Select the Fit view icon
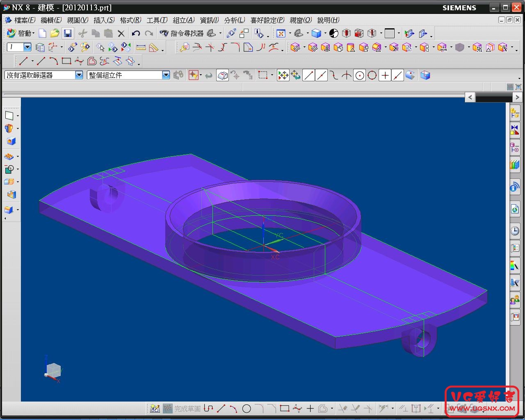The width and height of the screenshot is (525, 420). [x=281, y=33]
